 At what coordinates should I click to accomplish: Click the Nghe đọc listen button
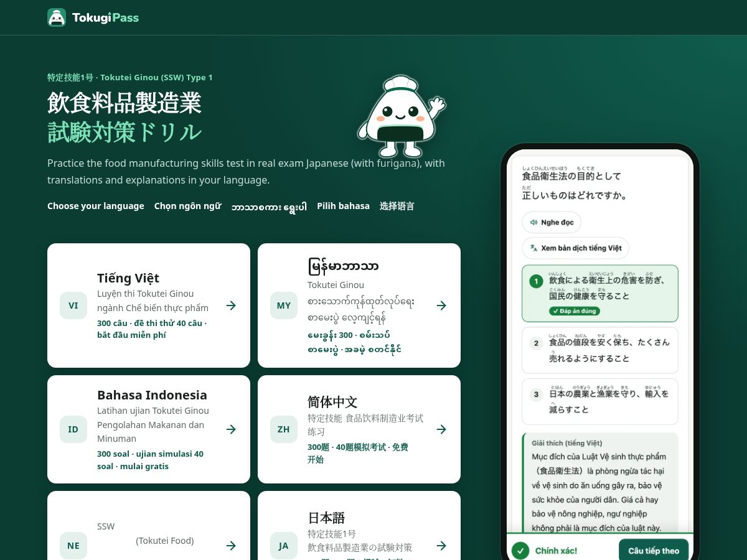552,222
